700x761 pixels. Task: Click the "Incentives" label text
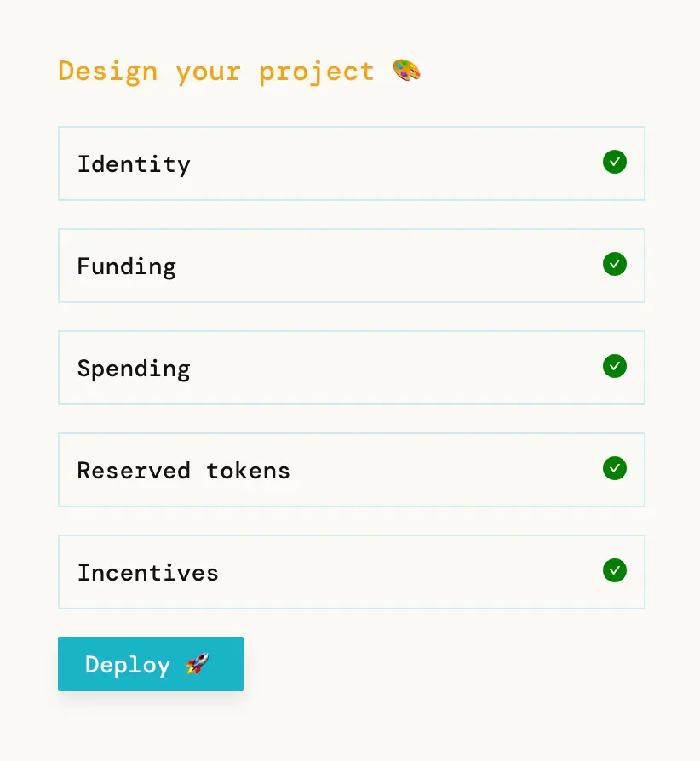point(148,573)
